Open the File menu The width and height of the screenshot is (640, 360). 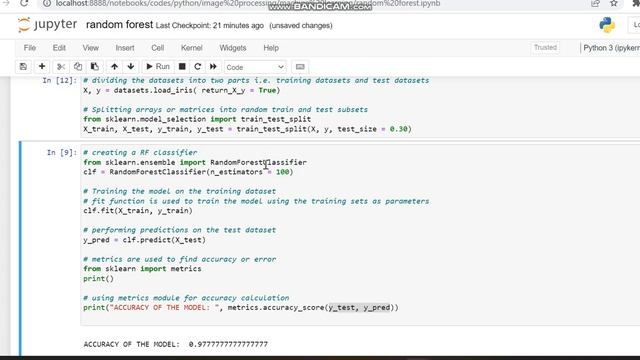pos(30,48)
